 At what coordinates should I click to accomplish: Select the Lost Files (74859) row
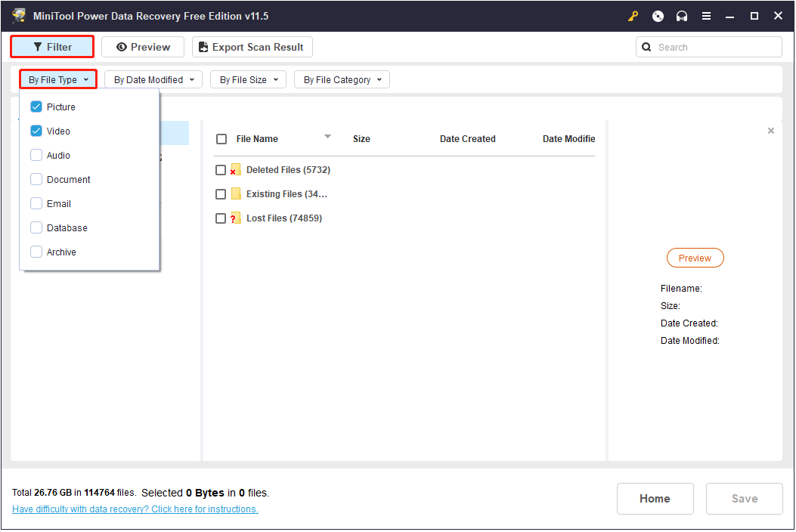pos(284,218)
